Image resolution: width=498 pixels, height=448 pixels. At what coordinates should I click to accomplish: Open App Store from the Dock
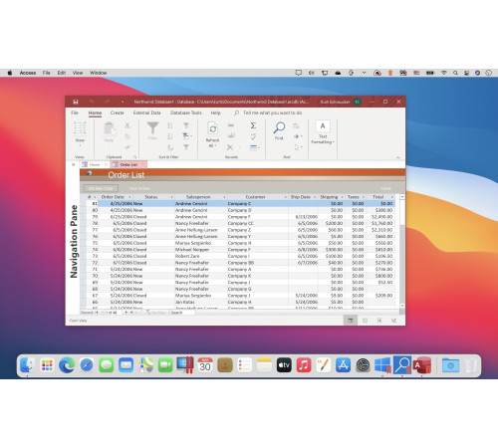(x=343, y=365)
